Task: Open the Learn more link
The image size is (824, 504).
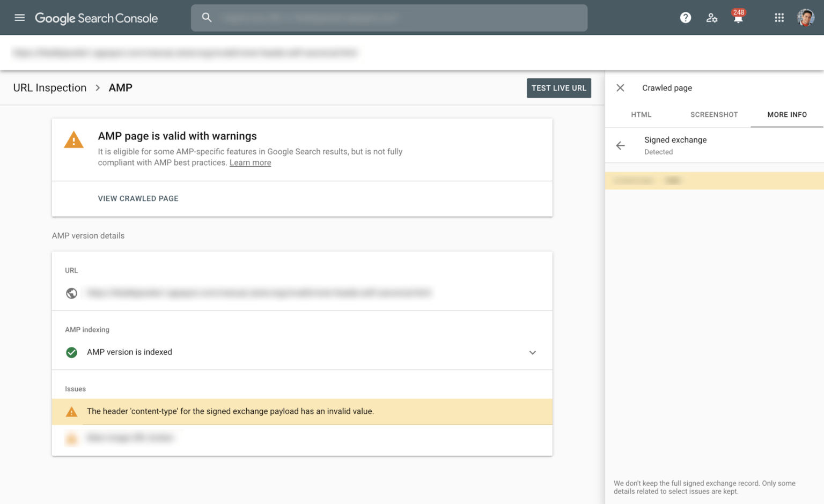Action: 250,163
